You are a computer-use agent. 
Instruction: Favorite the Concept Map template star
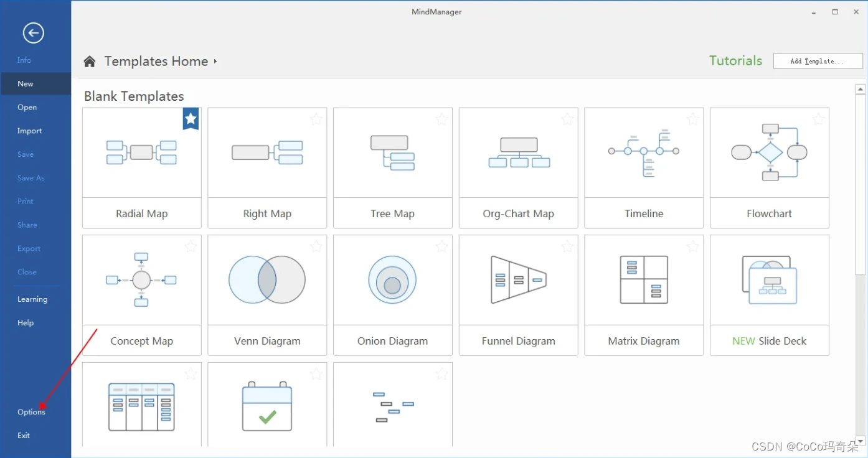coord(191,246)
